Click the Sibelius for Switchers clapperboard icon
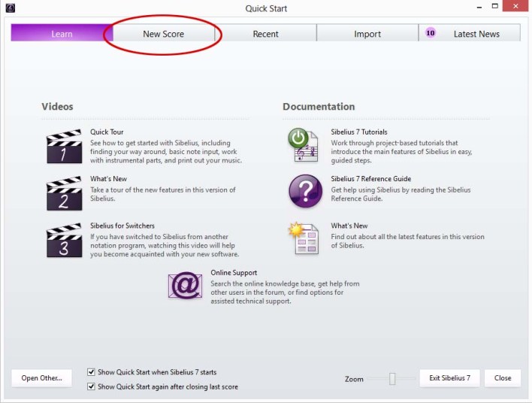This screenshot has width=532, height=403. pos(64,240)
